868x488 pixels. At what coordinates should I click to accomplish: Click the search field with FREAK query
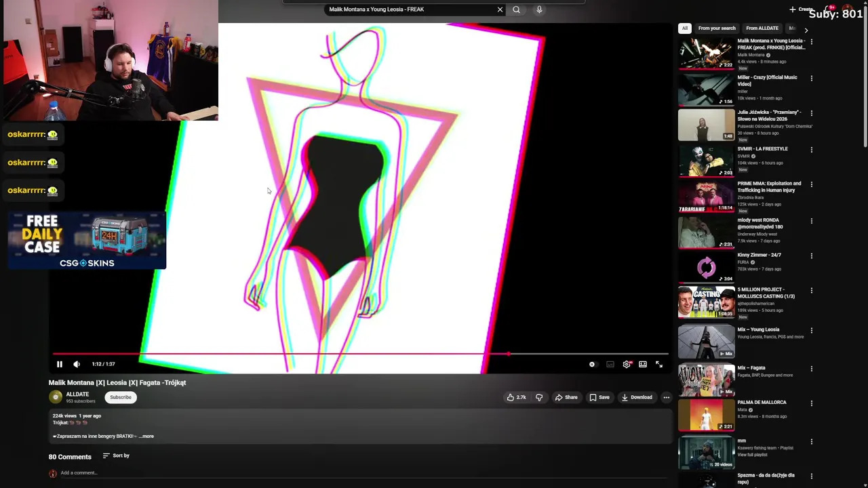(410, 9)
